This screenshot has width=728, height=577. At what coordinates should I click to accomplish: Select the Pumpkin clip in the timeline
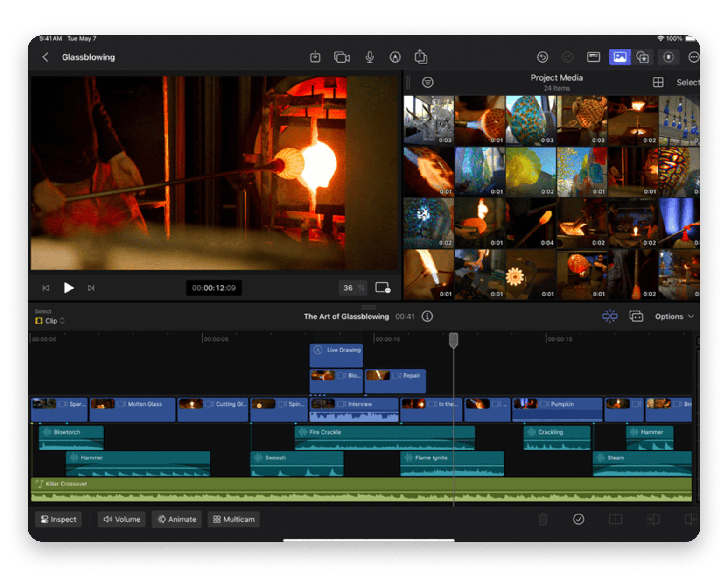557,409
